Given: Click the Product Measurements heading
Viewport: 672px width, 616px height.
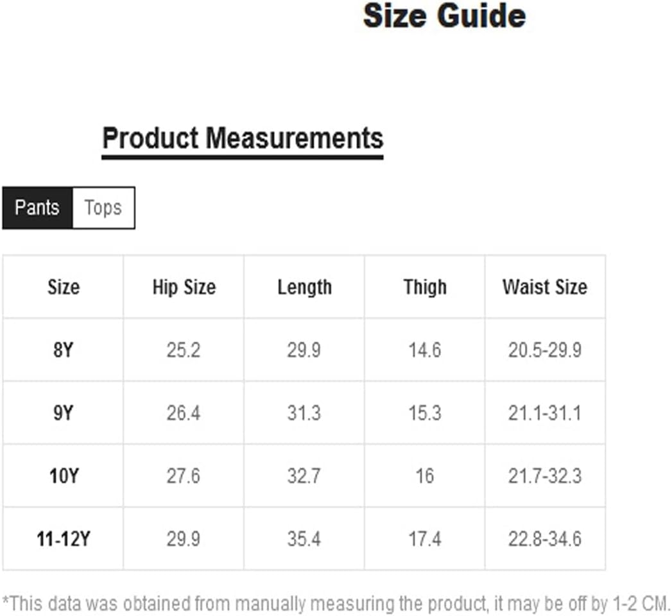Looking at the screenshot, I should [x=243, y=139].
